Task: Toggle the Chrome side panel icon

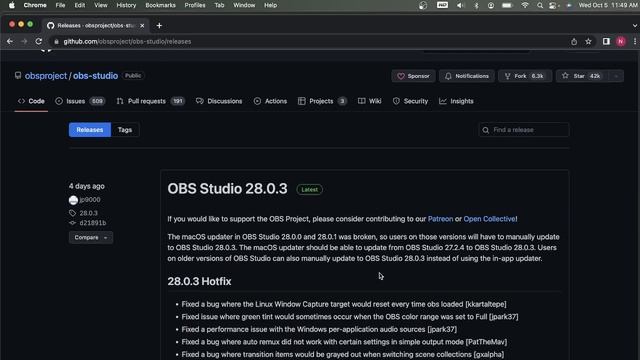Action: 606,41
